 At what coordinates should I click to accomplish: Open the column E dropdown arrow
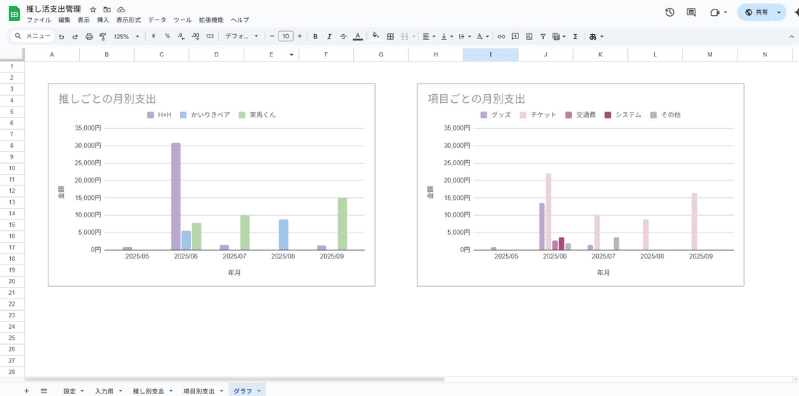(x=291, y=55)
